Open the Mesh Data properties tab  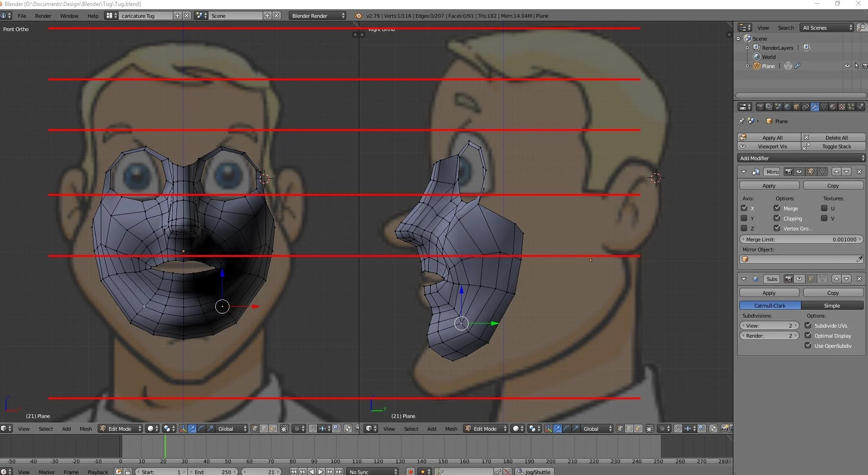[824, 107]
